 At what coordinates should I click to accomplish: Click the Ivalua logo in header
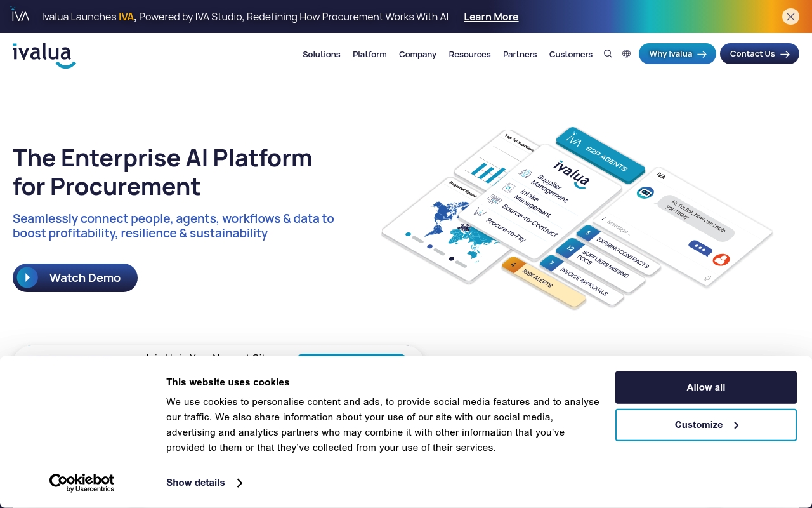pyautogui.click(x=44, y=55)
